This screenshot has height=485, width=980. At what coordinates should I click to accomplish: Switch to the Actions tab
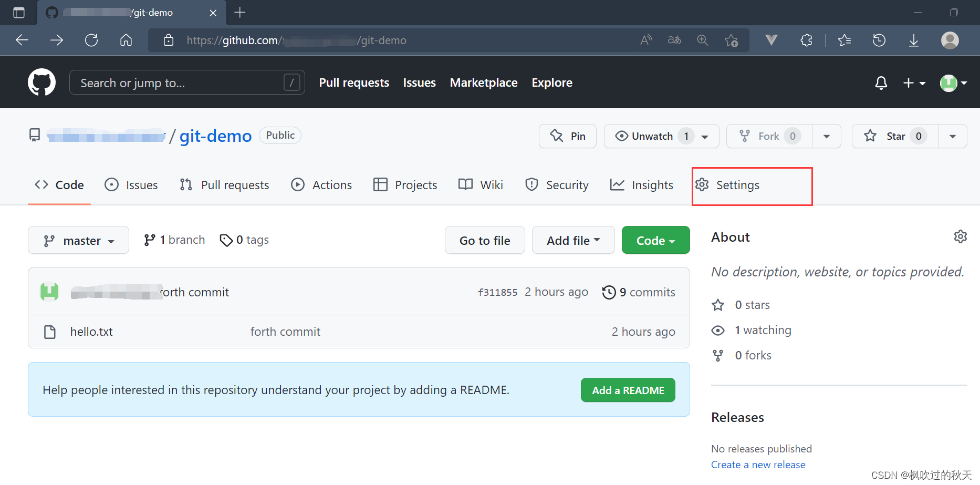321,185
